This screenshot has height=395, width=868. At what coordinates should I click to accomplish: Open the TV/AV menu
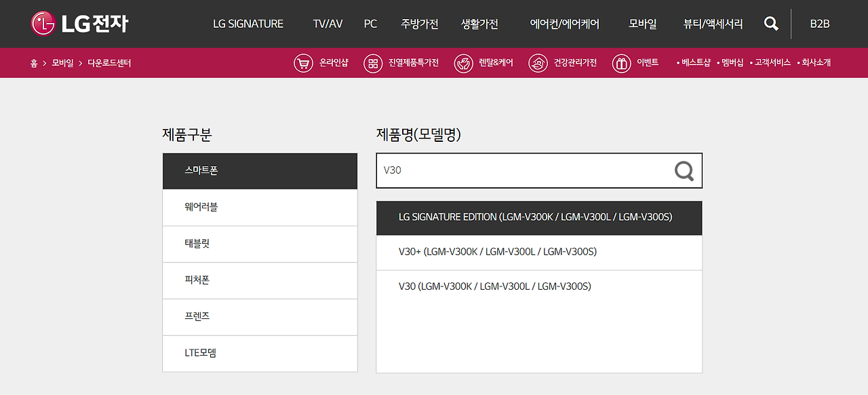328,24
